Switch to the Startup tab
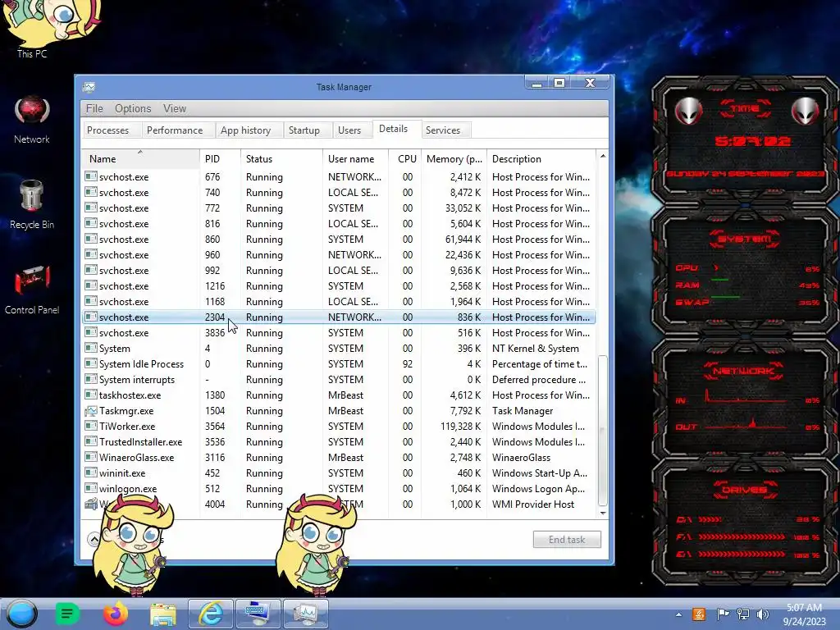 coord(304,130)
